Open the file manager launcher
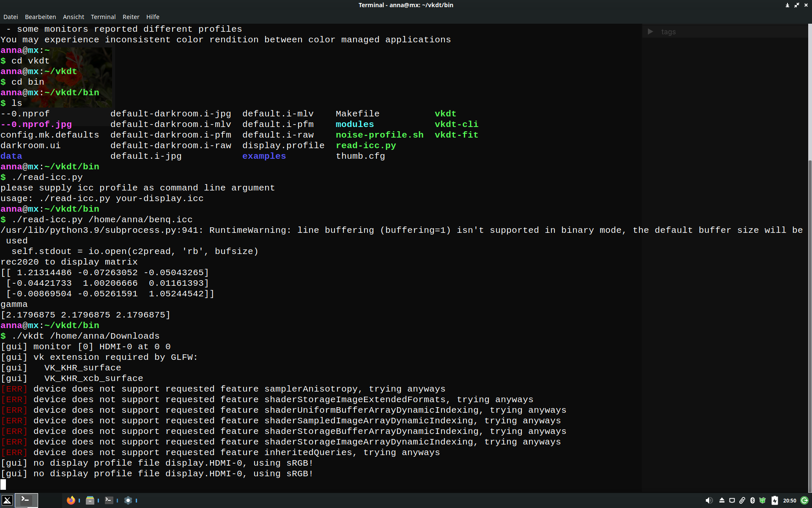812x508 pixels. [90, 500]
